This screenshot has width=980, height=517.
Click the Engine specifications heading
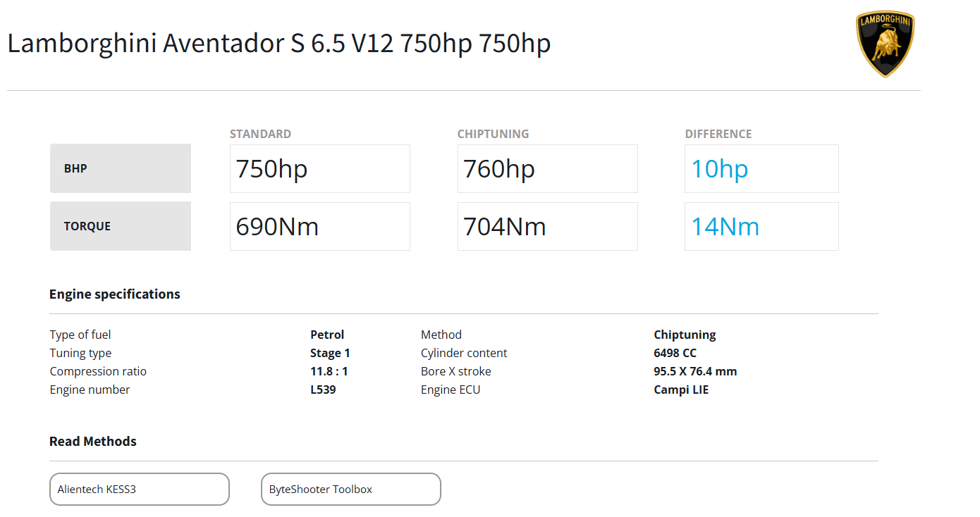pos(115,294)
